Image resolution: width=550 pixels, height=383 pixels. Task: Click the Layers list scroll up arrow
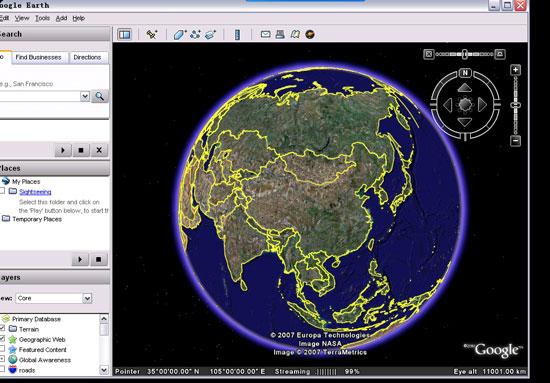click(104, 318)
